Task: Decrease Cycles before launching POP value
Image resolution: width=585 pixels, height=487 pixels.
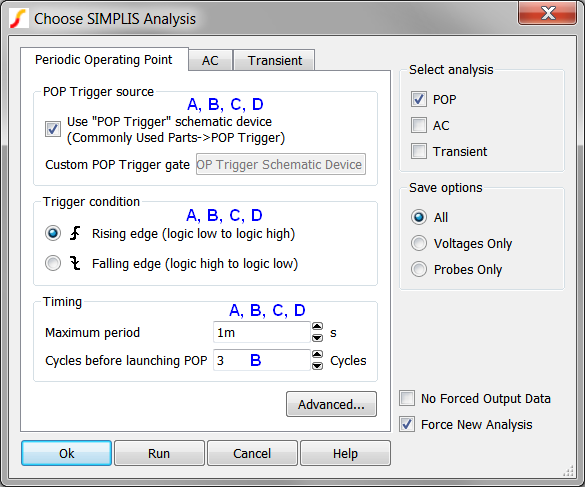Action: point(317,366)
